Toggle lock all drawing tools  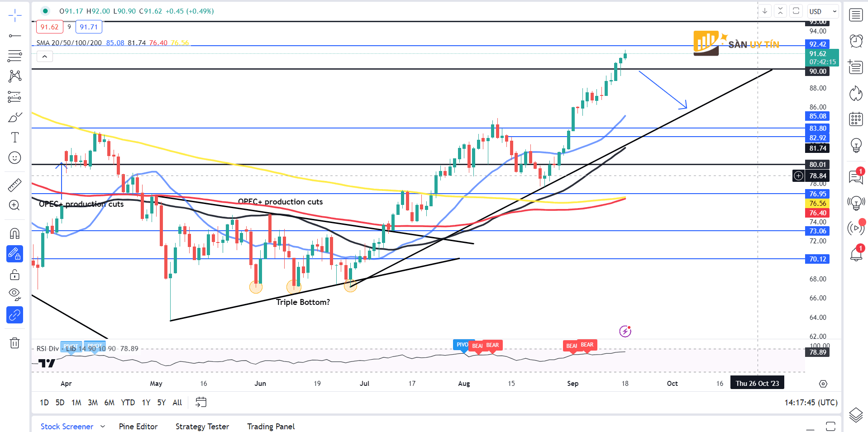(15, 275)
